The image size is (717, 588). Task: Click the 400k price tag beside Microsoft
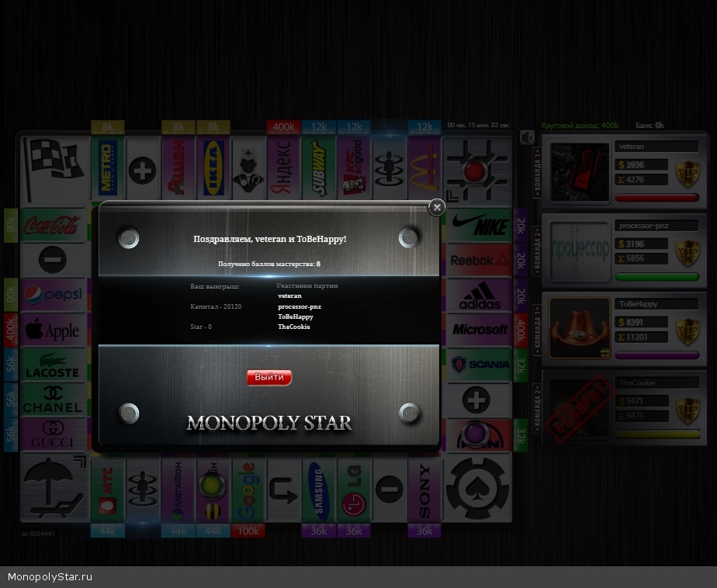(x=521, y=330)
